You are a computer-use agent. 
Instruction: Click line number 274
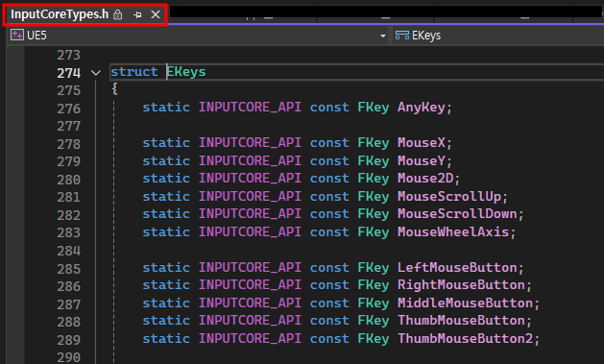[69, 73]
